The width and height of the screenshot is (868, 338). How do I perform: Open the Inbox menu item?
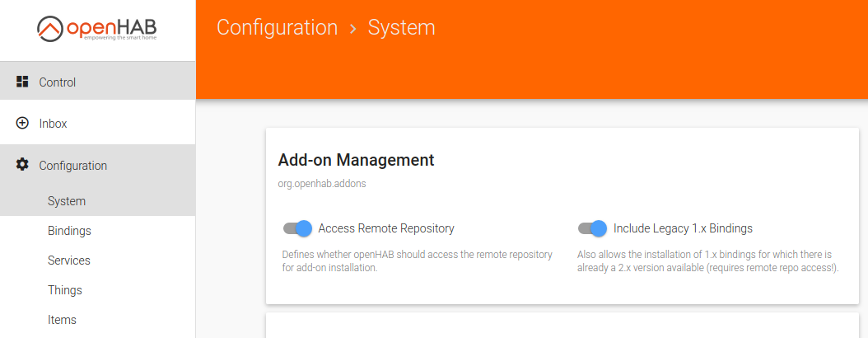pos(97,123)
